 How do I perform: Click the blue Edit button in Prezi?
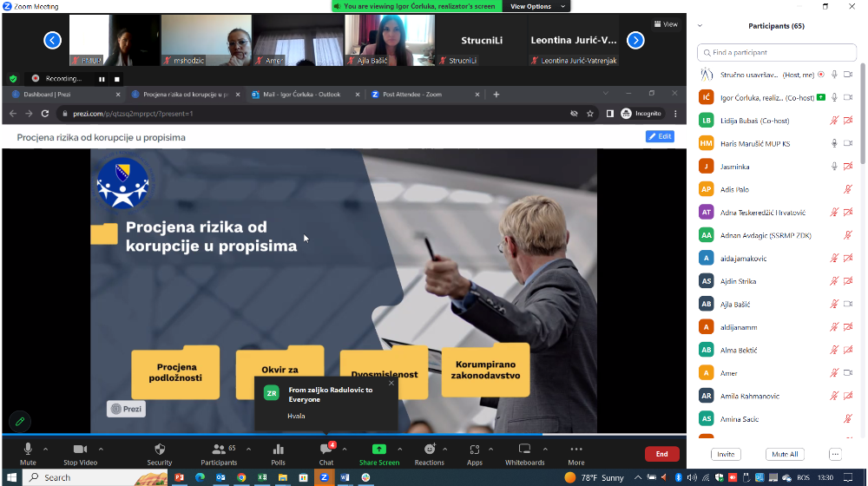pyautogui.click(x=660, y=136)
